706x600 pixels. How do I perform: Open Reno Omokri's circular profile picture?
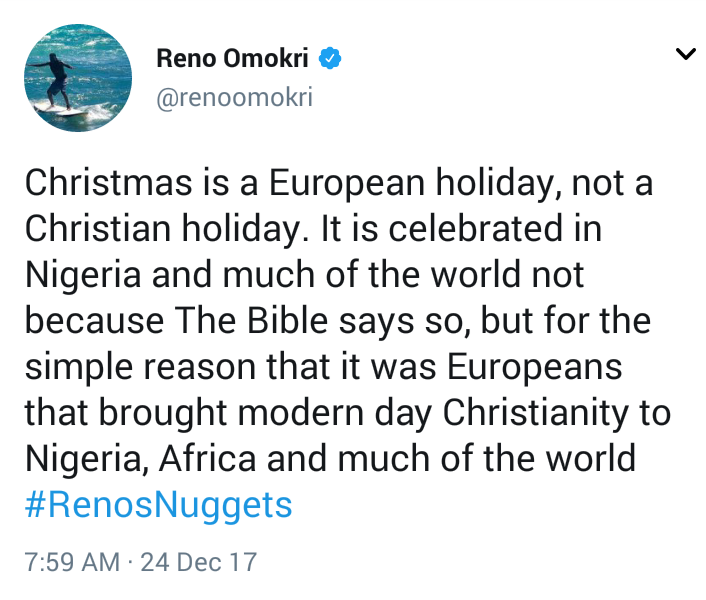click(78, 78)
